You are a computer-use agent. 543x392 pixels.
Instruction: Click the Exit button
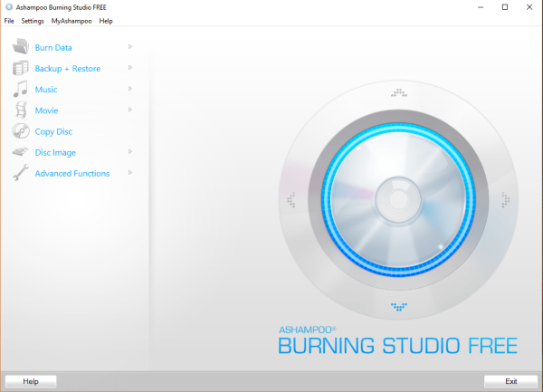(510, 381)
